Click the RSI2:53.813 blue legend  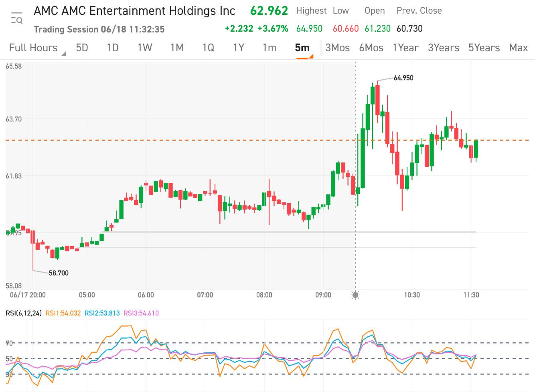(102, 313)
